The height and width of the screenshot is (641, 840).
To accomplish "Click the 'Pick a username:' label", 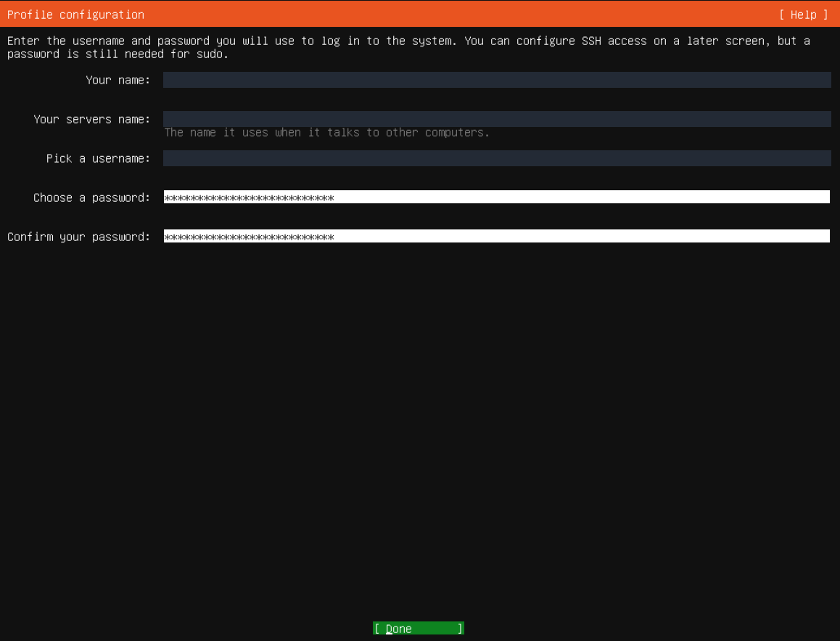I will point(98,159).
